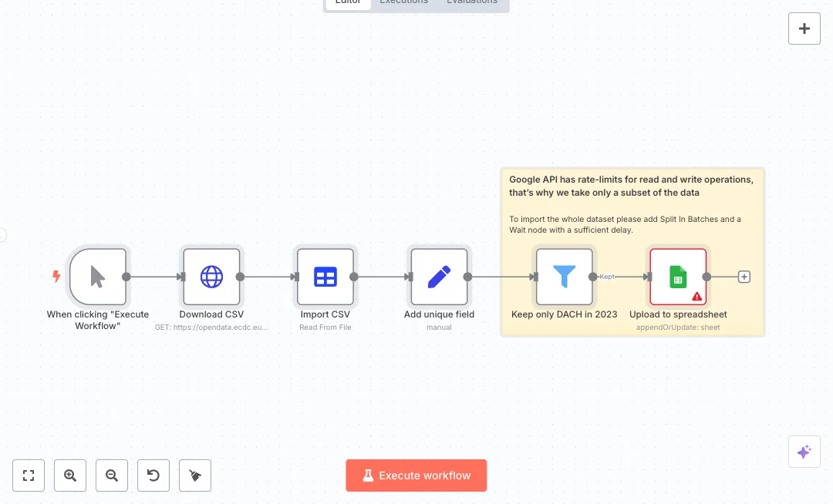Zoom in on the workflow canvas

pyautogui.click(x=70, y=475)
